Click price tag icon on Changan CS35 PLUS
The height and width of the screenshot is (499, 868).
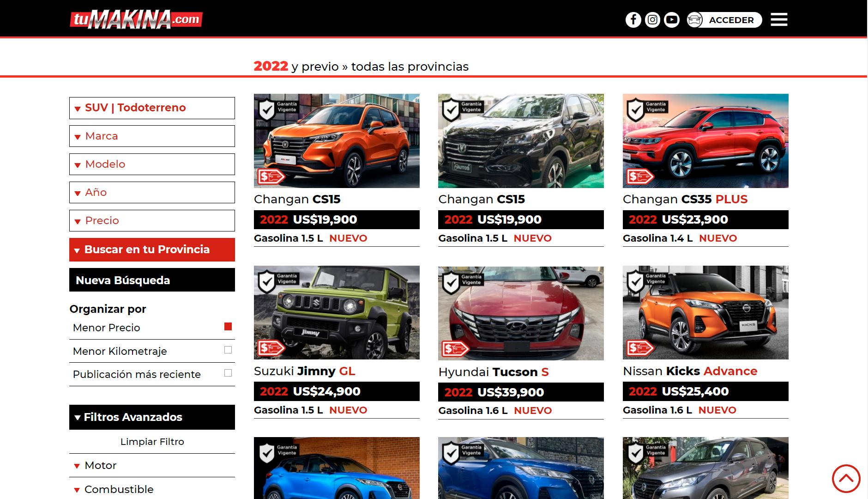(640, 176)
